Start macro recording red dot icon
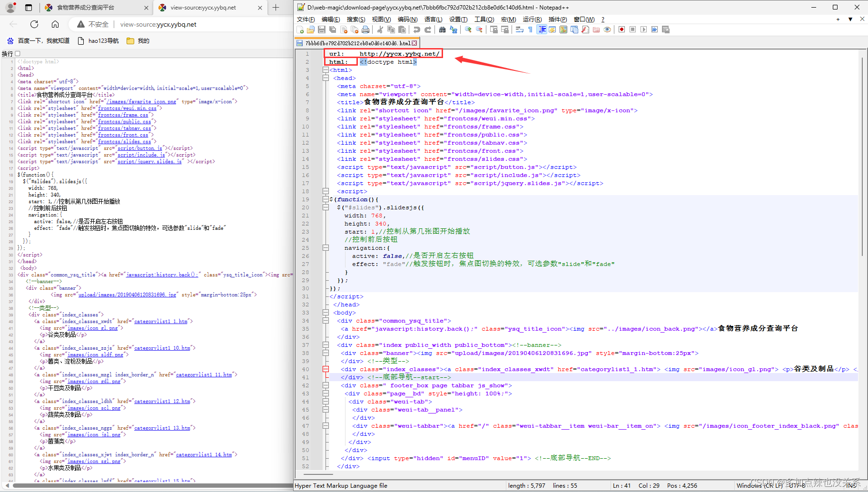Screen dimensions: 868x492 (621, 30)
